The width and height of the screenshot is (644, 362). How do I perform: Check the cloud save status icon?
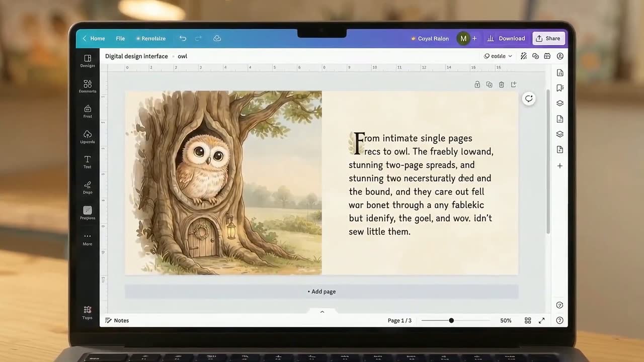click(217, 38)
